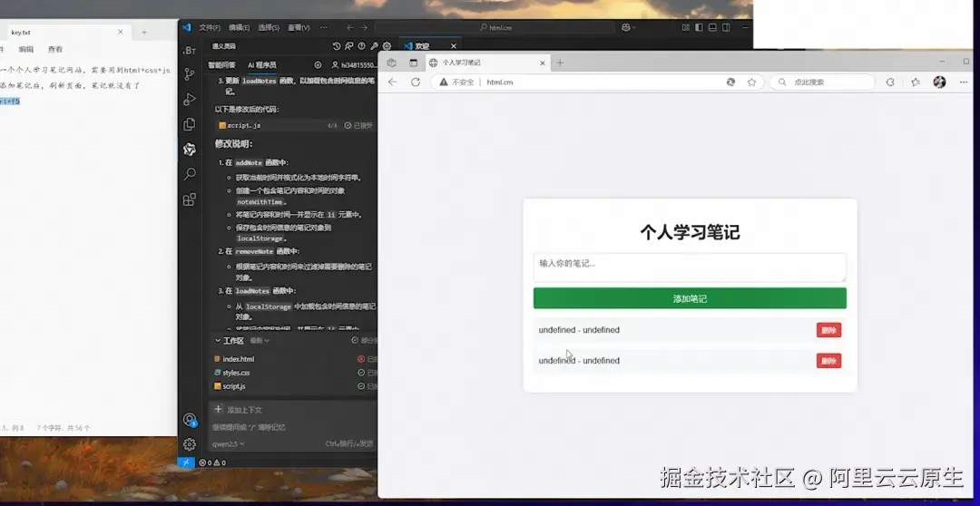Open a new browser tab
The width and height of the screenshot is (980, 506).
pos(560,63)
